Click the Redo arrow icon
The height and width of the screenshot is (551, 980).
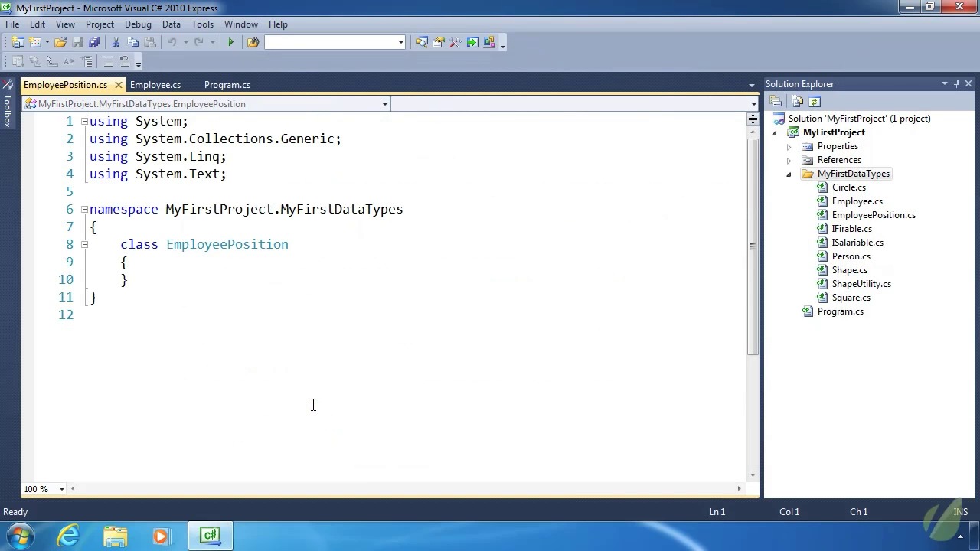click(199, 43)
